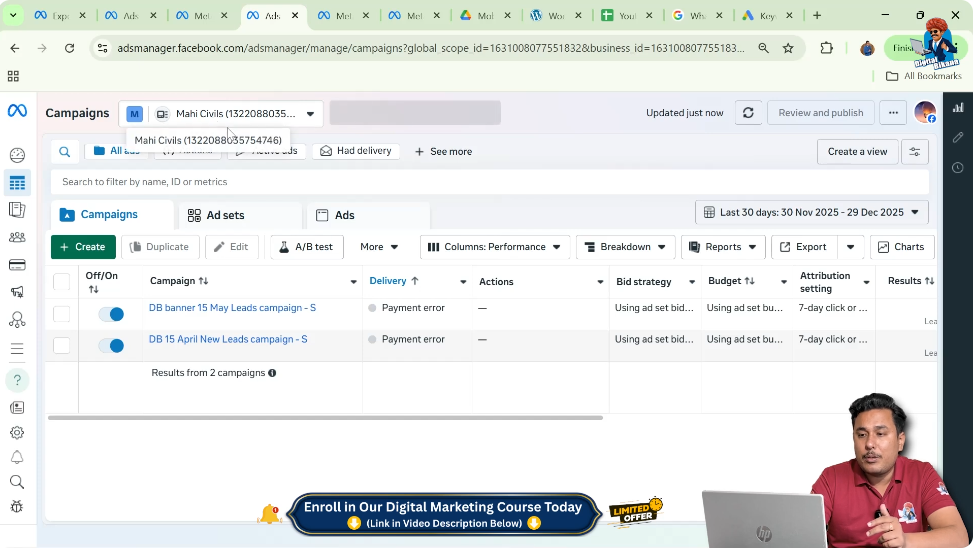974x551 pixels.
Task: Click Create a view button
Action: pos(857,152)
